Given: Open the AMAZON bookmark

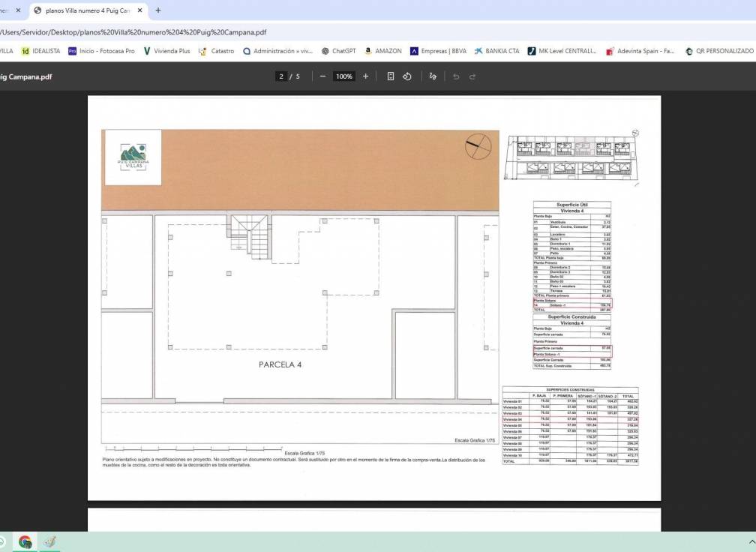Looking at the screenshot, I should coord(383,51).
